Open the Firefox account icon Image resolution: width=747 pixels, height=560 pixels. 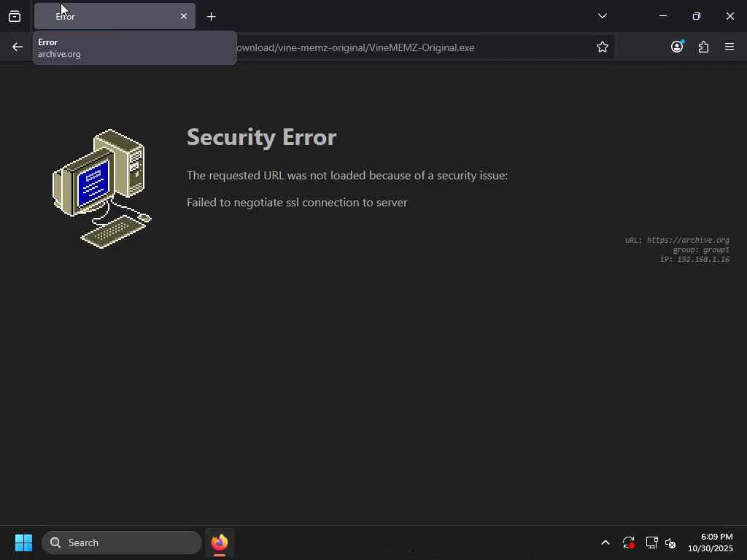pos(677,46)
